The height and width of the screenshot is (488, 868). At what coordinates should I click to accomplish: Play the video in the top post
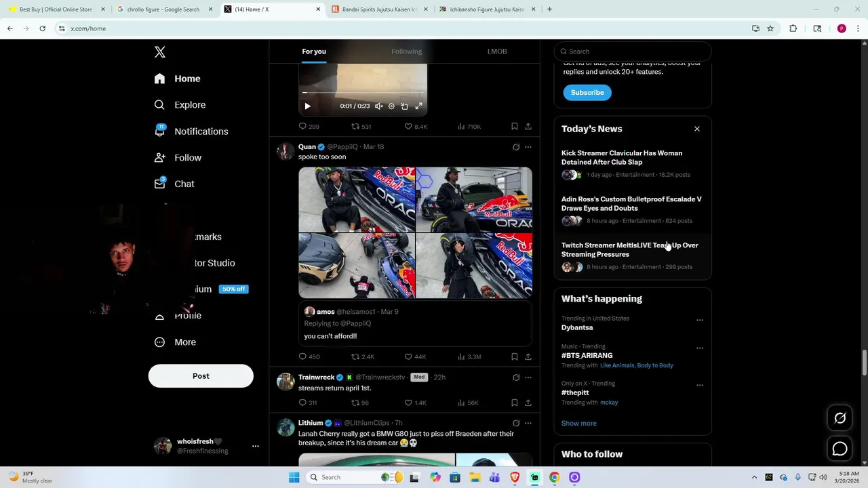307,106
